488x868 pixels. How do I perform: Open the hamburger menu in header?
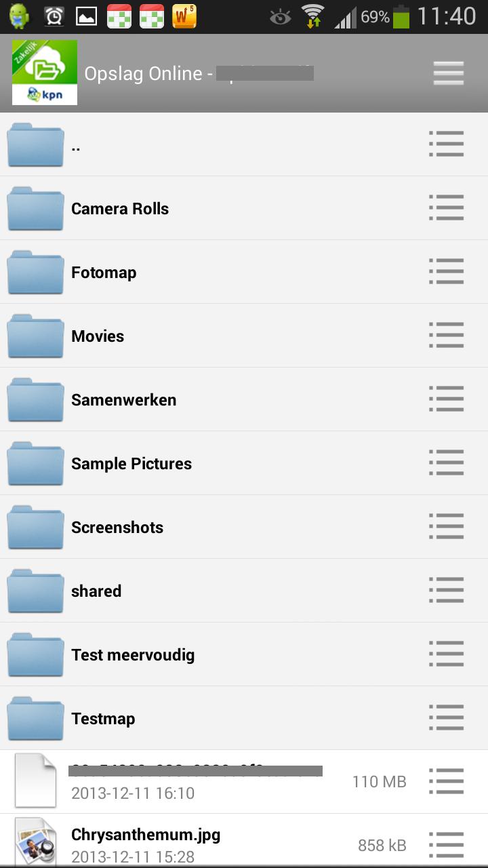point(448,73)
